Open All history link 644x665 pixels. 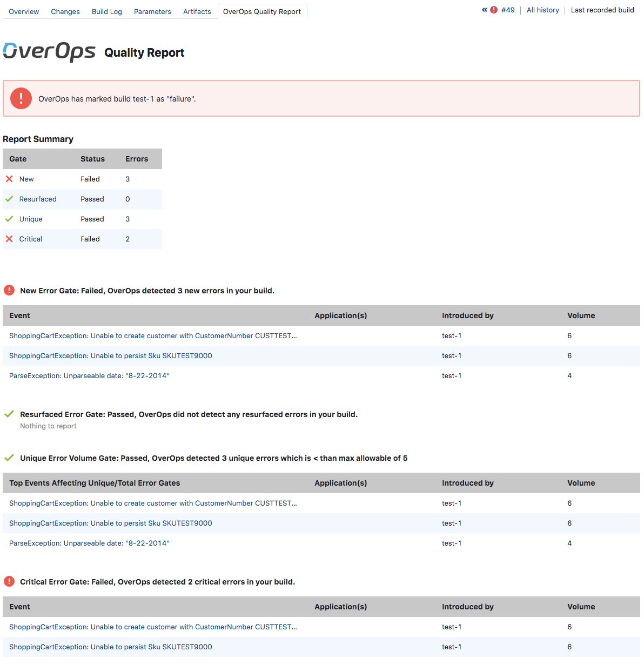543,10
